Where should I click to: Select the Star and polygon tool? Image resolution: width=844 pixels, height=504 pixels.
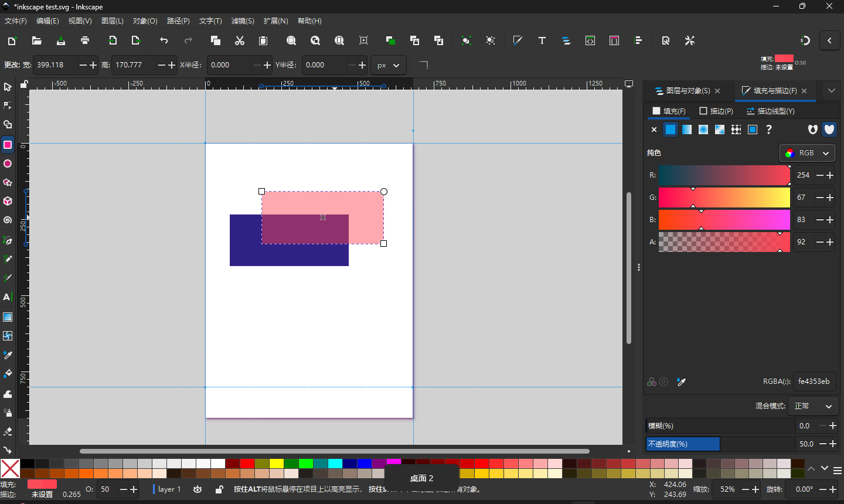[x=8, y=182]
